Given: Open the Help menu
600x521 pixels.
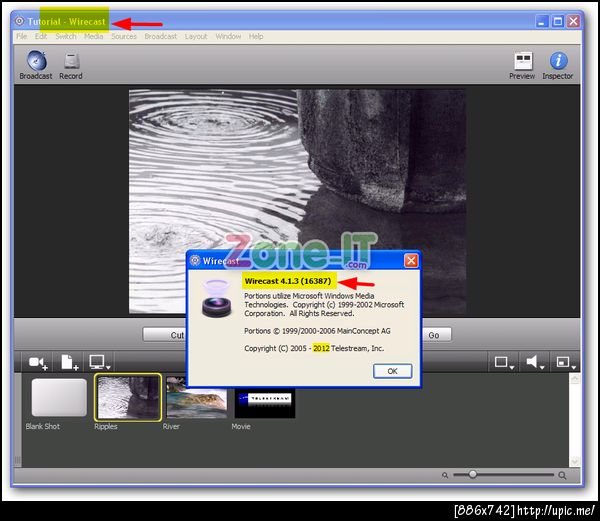Looking at the screenshot, I should coord(256,36).
